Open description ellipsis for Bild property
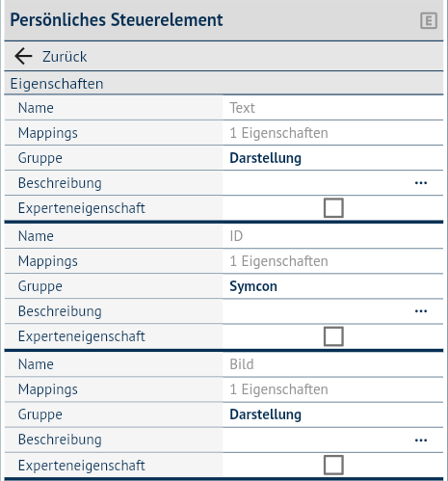The width and height of the screenshot is (448, 481). pyautogui.click(x=421, y=441)
